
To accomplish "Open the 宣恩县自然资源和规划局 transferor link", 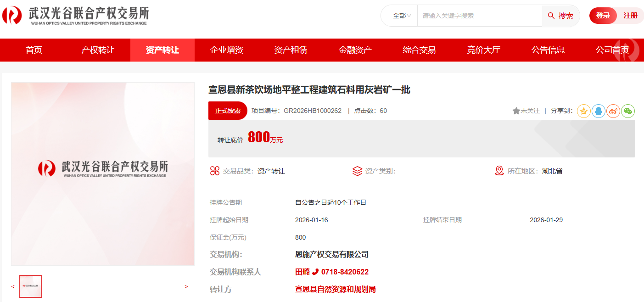I will pyautogui.click(x=335, y=290).
